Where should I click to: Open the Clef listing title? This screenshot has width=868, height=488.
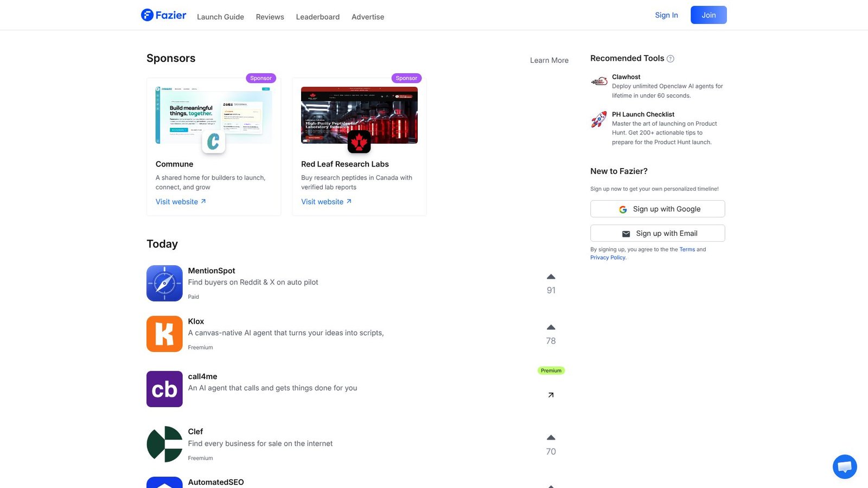tap(195, 432)
